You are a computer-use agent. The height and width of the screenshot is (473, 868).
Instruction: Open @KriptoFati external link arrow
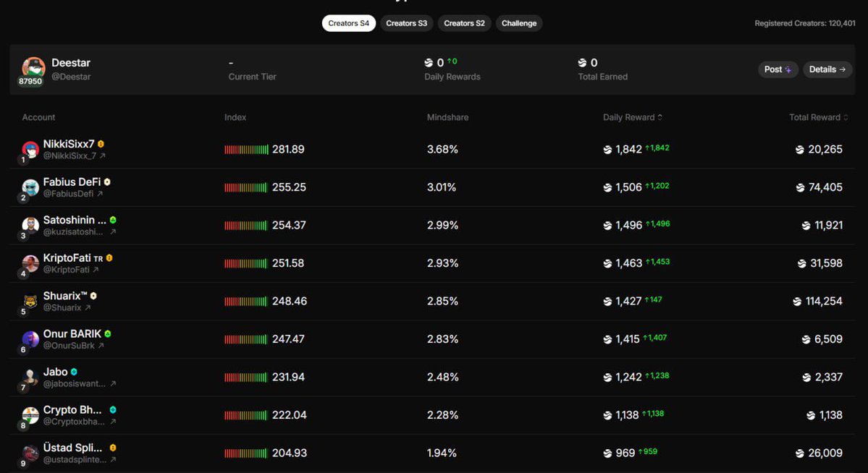[96, 270]
